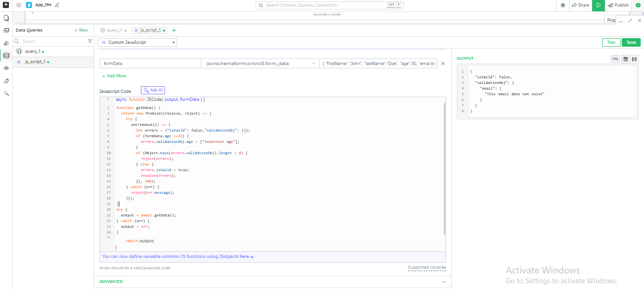The height and width of the screenshot is (289, 644).
Task: Open the connectors plug icon in sidebar
Action: tap(6, 81)
